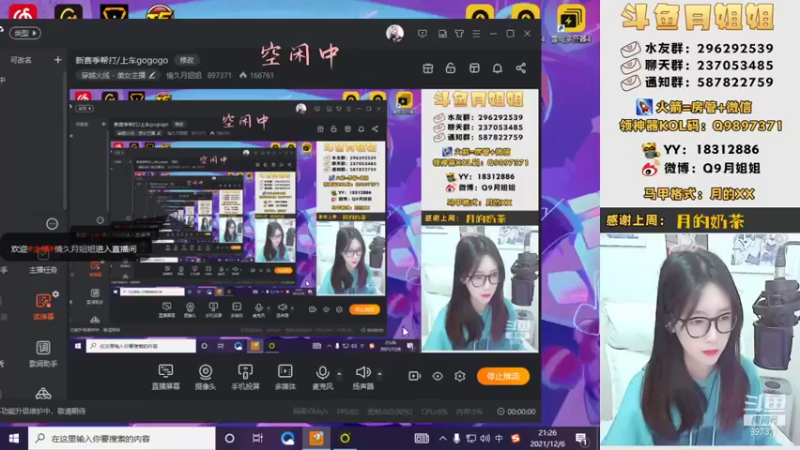The image size is (800, 450).
Task: Click the flame popularity count 166761
Action: [x=257, y=75]
